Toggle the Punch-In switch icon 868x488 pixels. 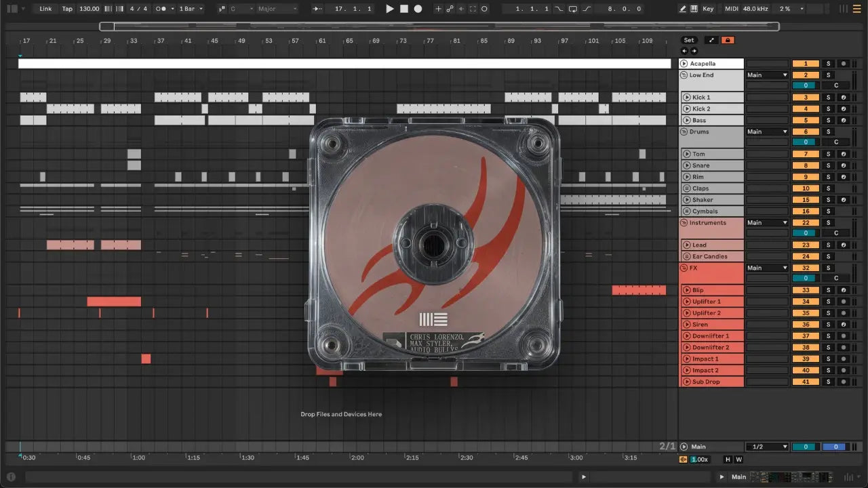[x=558, y=9]
